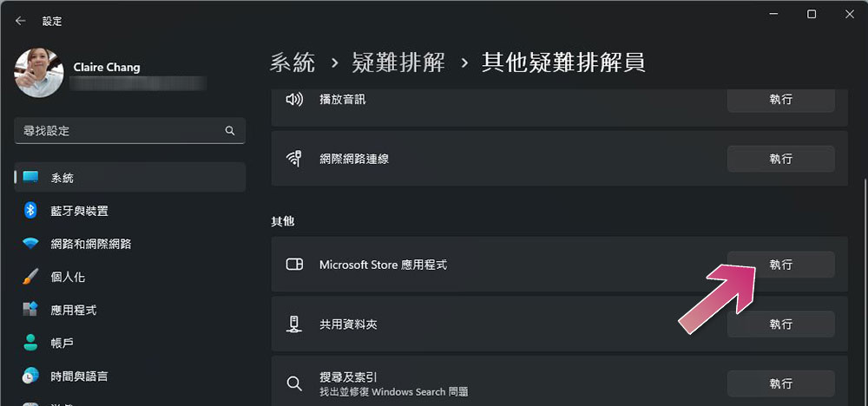Click the 帳戶 account person icon
Screen dimensions: 868x406
coord(30,343)
